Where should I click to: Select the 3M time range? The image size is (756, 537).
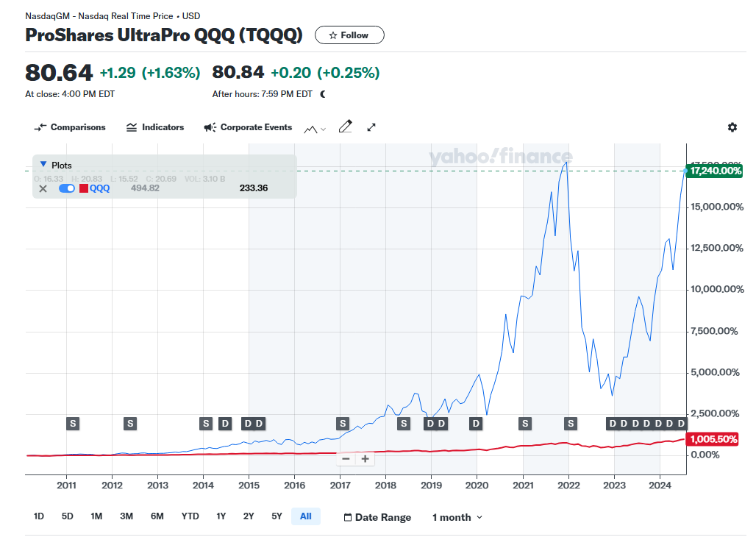(126, 516)
